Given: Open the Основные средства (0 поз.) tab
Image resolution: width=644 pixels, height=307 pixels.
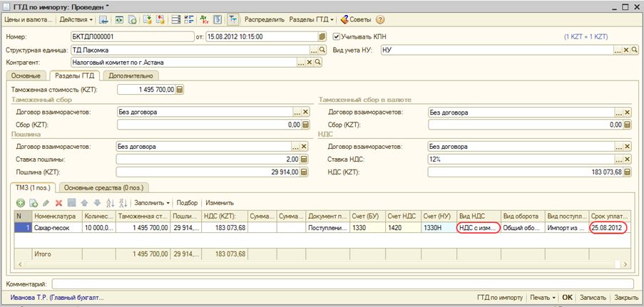Looking at the screenshot, I should pos(103,187).
